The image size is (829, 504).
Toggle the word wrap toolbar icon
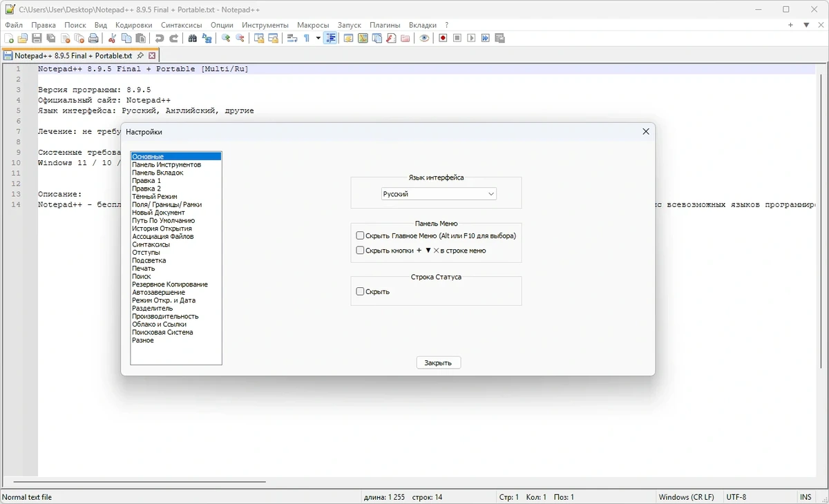click(292, 39)
